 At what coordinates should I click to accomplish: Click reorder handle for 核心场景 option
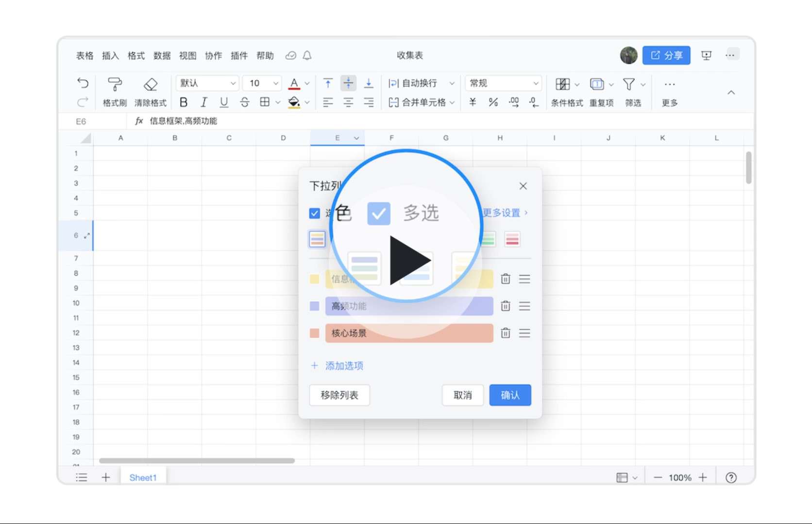pyautogui.click(x=524, y=333)
